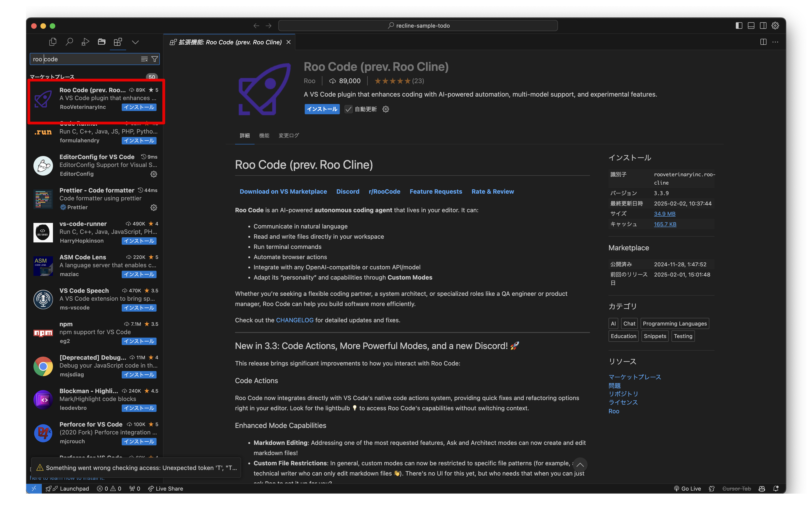Switch to the 機能 tab
This screenshot has height=528, width=812.
pos(264,135)
